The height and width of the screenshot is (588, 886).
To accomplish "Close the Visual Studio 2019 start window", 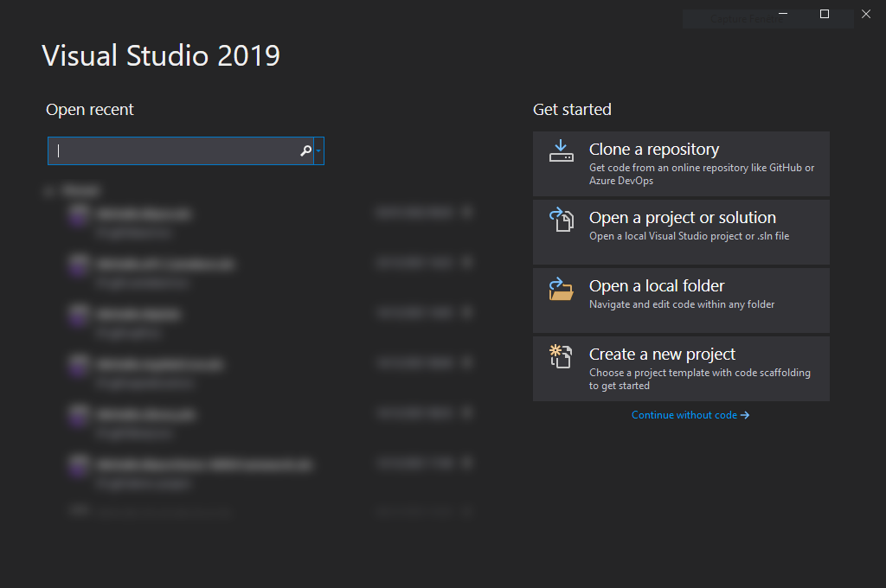I will pos(865,14).
